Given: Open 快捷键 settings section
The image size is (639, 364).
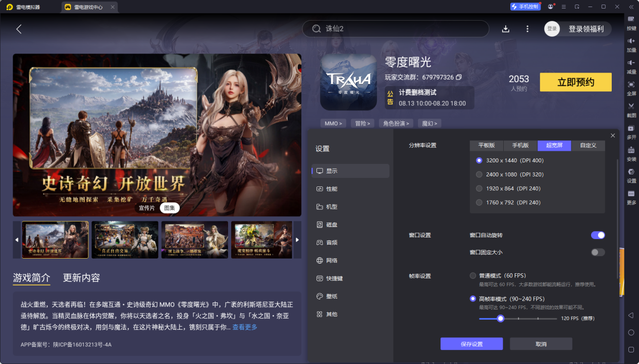Looking at the screenshot, I should tap(350, 278).
